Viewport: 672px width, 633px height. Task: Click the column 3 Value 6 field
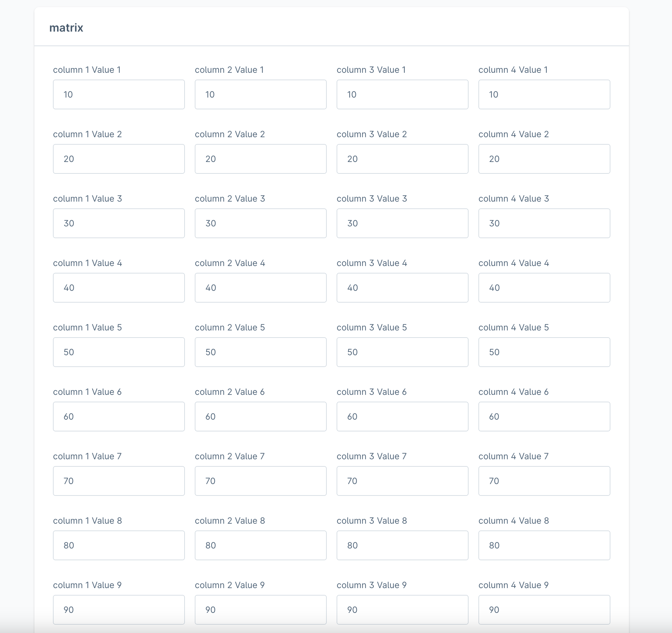click(x=402, y=416)
